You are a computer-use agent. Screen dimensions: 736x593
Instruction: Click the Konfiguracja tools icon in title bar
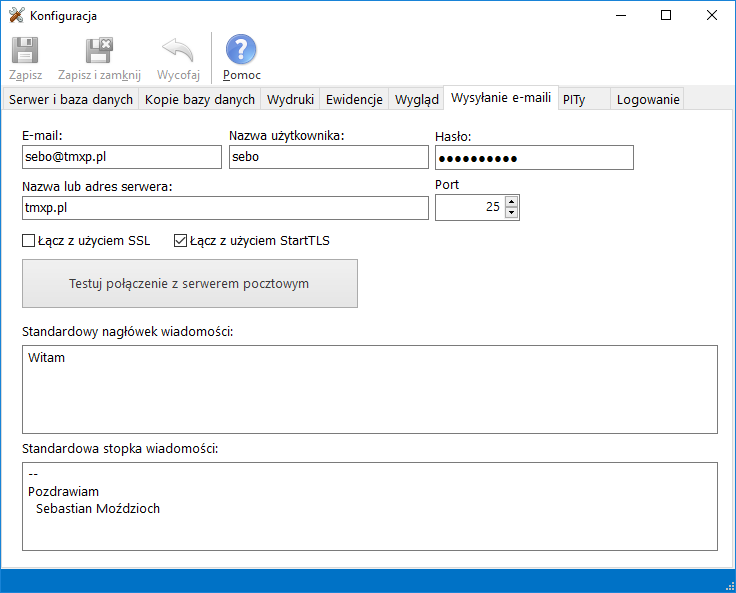[16, 15]
